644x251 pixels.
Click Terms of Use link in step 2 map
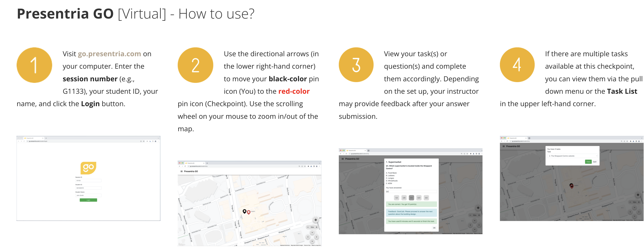[x=307, y=245]
